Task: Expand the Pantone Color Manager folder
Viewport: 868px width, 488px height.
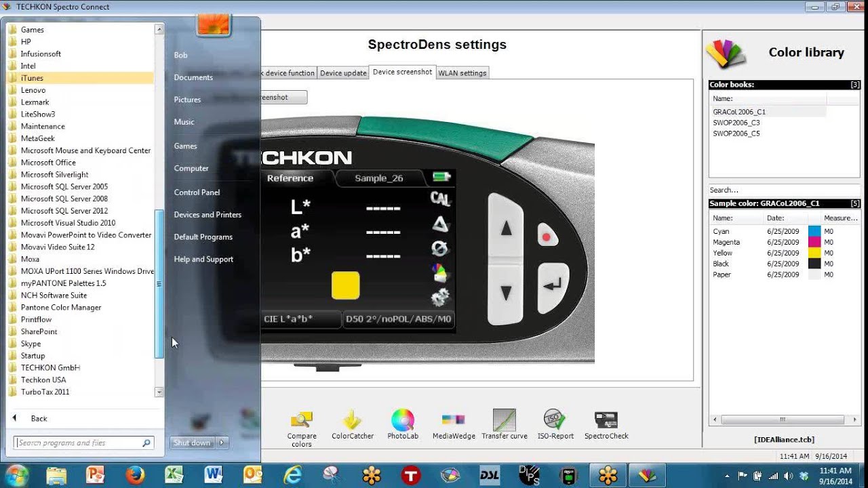Action: point(80,308)
